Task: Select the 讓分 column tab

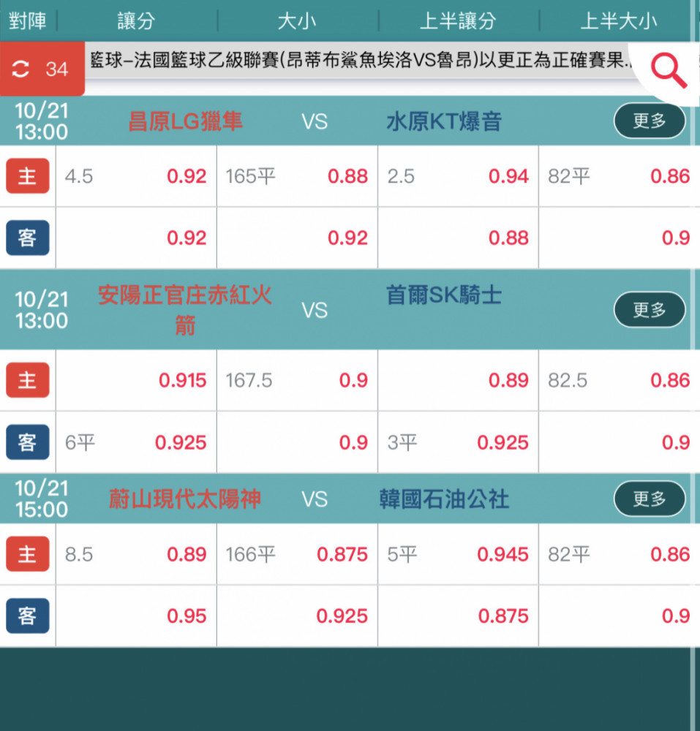Action: click(x=136, y=21)
